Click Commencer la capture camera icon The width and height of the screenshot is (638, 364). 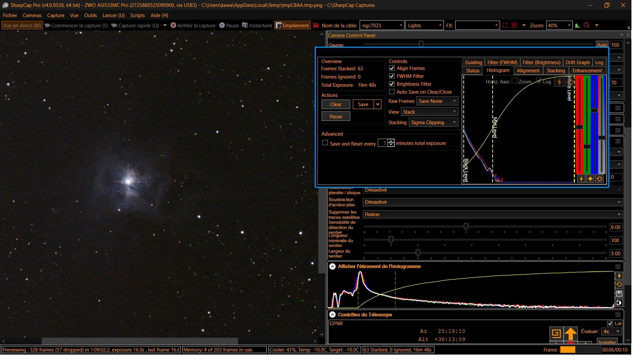pyautogui.click(x=47, y=25)
